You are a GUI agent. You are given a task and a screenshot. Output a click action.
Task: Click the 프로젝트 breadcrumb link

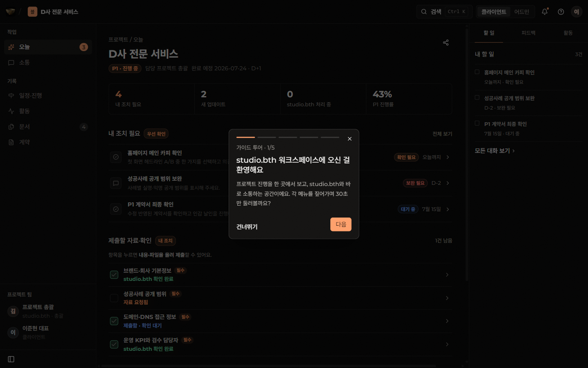coord(118,40)
